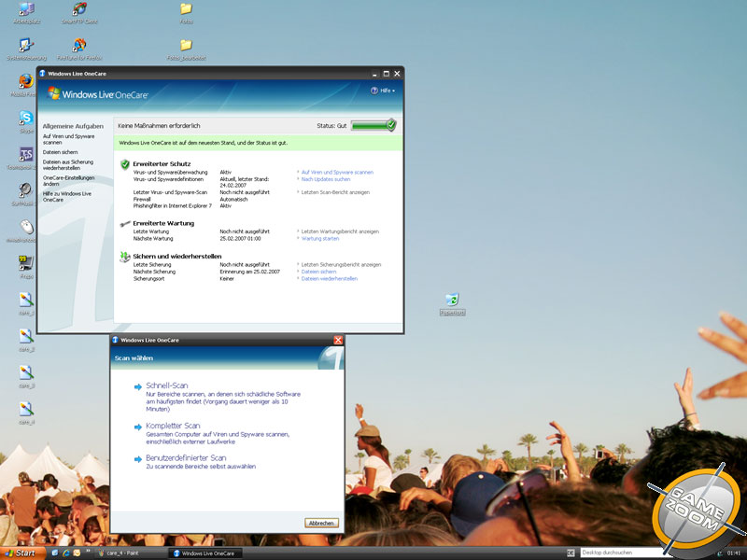Click the 'Auf Viren und Spyware scannen' link at right
The width and height of the screenshot is (747, 560).
point(337,173)
